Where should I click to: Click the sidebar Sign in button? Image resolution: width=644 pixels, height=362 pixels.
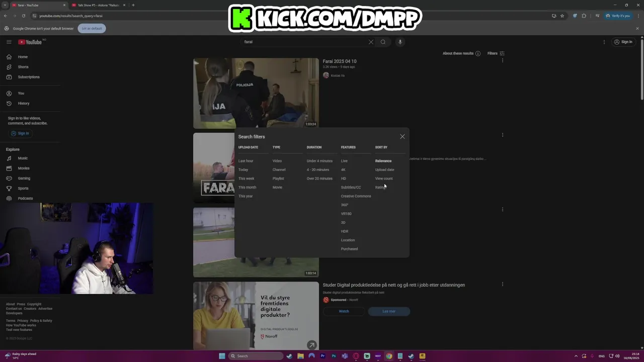click(20, 133)
